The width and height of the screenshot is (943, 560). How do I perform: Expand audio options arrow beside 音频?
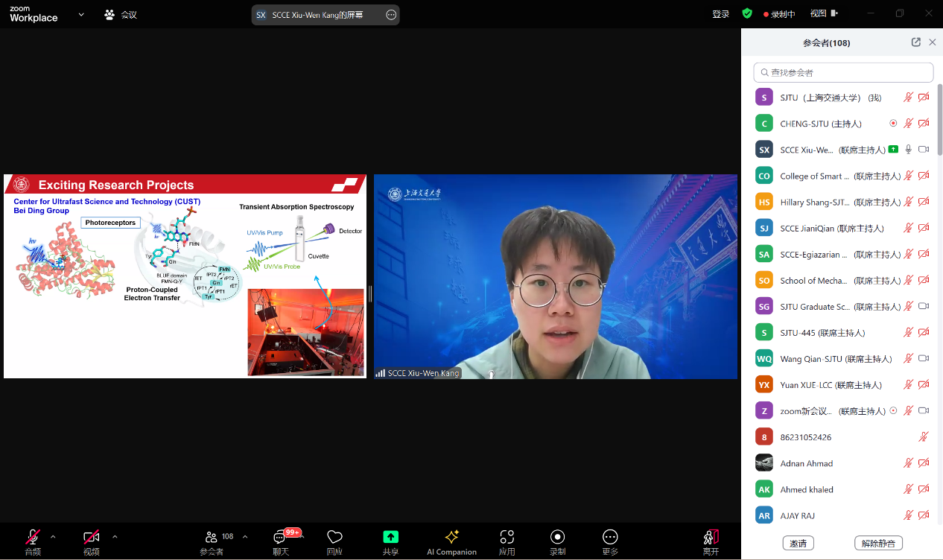coord(53,536)
